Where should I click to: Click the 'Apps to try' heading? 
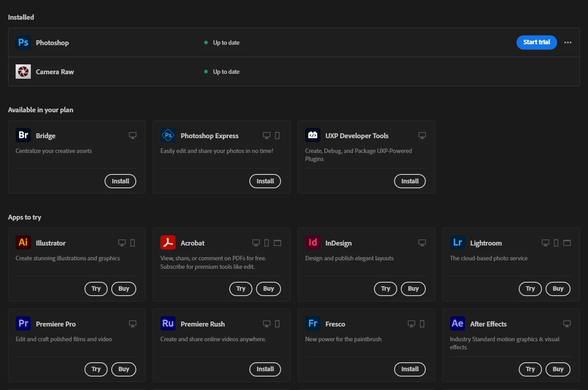[25, 217]
